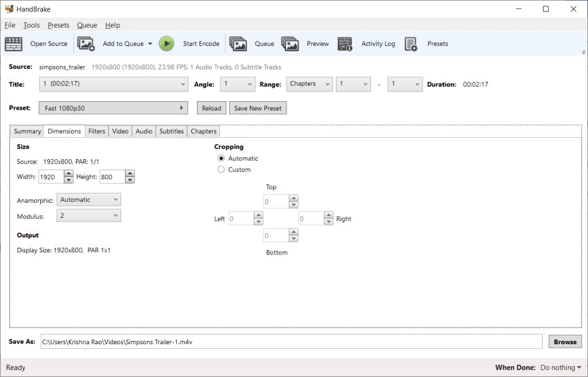Click the Presets gear icon

pyautogui.click(x=411, y=44)
